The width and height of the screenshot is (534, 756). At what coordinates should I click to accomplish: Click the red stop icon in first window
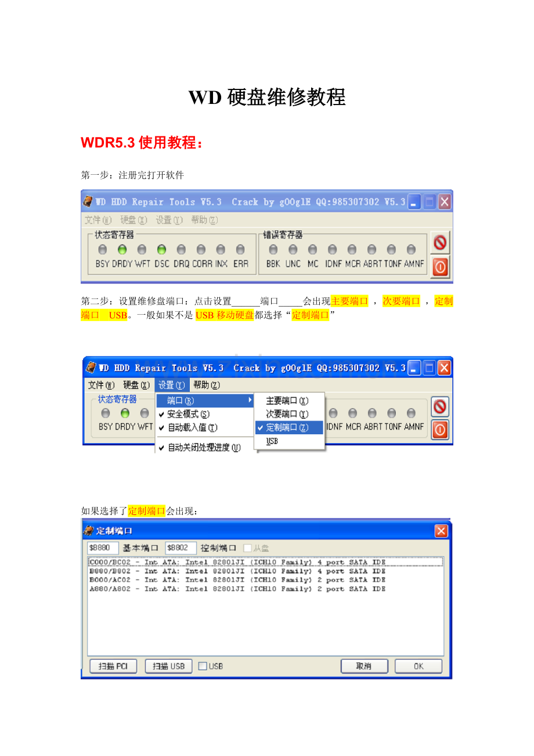coord(441,243)
